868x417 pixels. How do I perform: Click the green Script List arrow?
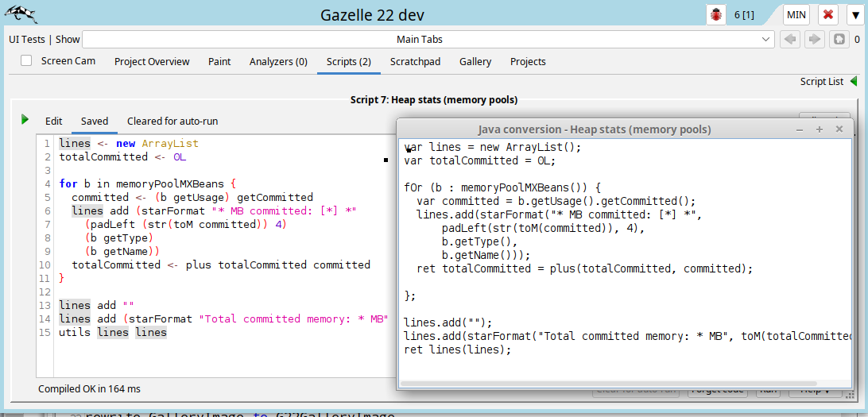(854, 81)
